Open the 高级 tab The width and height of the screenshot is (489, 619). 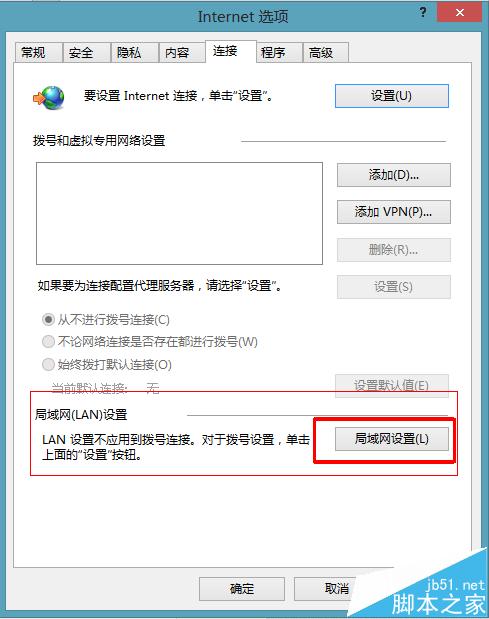[326, 53]
